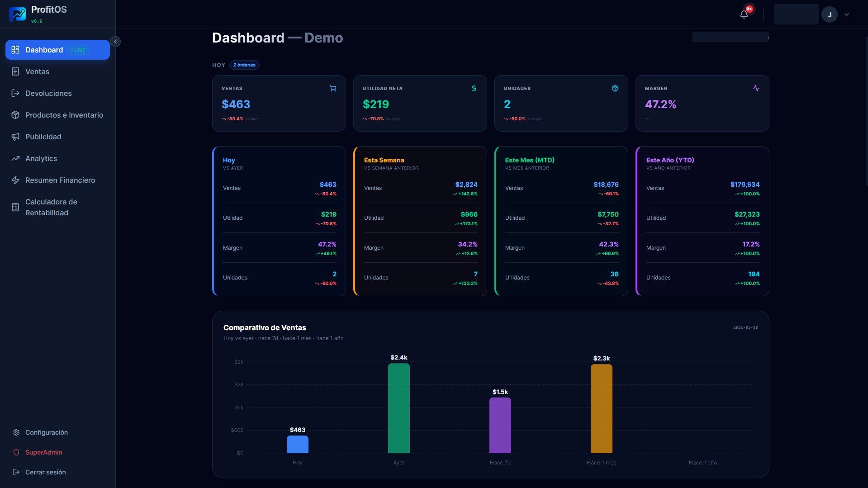Click the purple Hace 7d bar
868x488 pixels.
click(500, 426)
